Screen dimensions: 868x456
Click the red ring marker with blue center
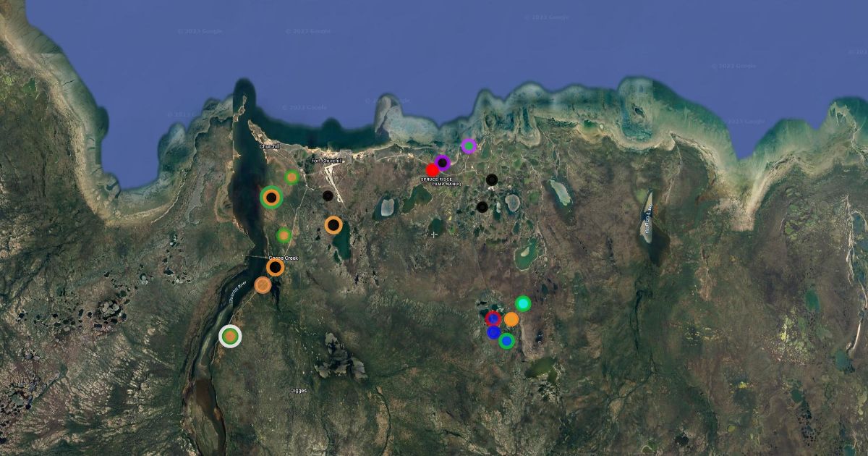coord(493,318)
